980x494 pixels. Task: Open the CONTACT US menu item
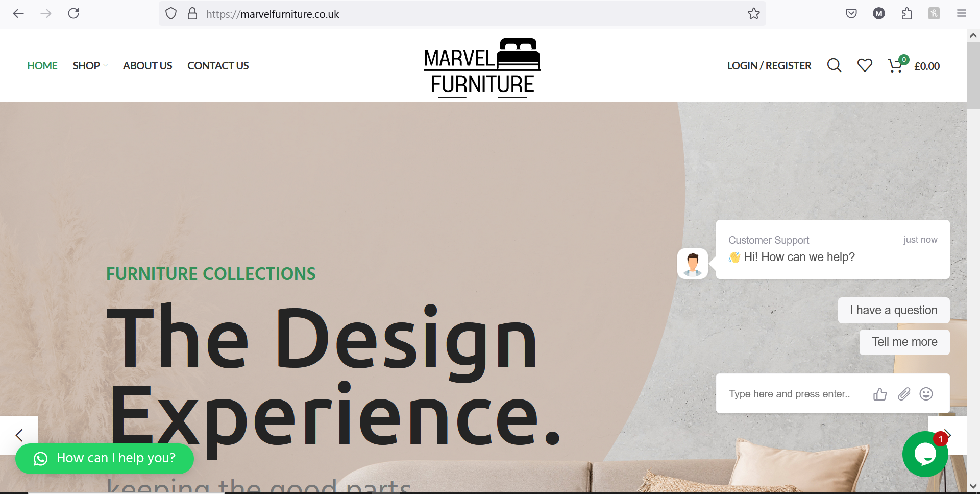[x=218, y=65]
